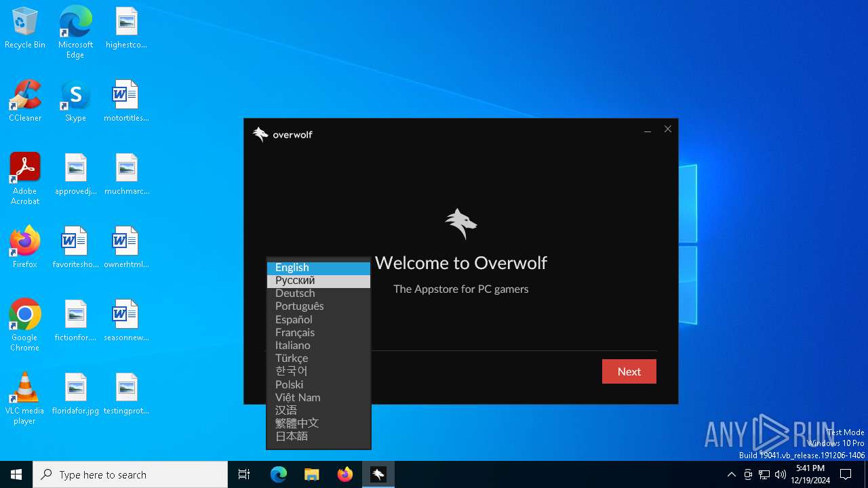868x488 pixels.
Task: Open the taskbar clock and date
Action: pyautogui.click(x=810, y=474)
